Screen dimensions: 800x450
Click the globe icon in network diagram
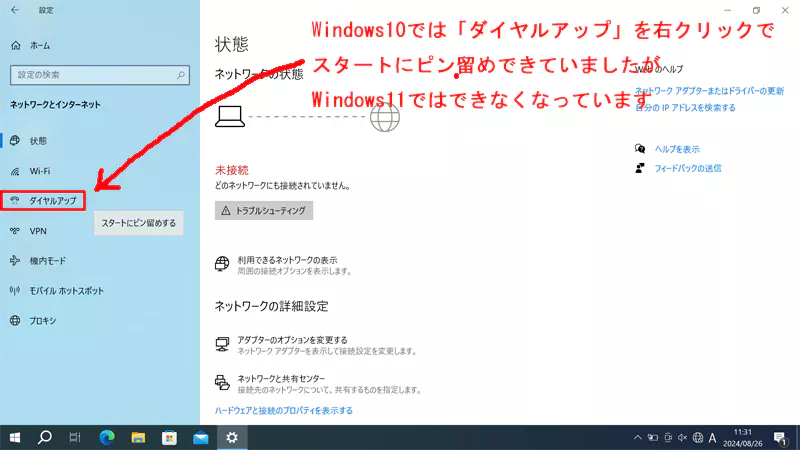(385, 117)
